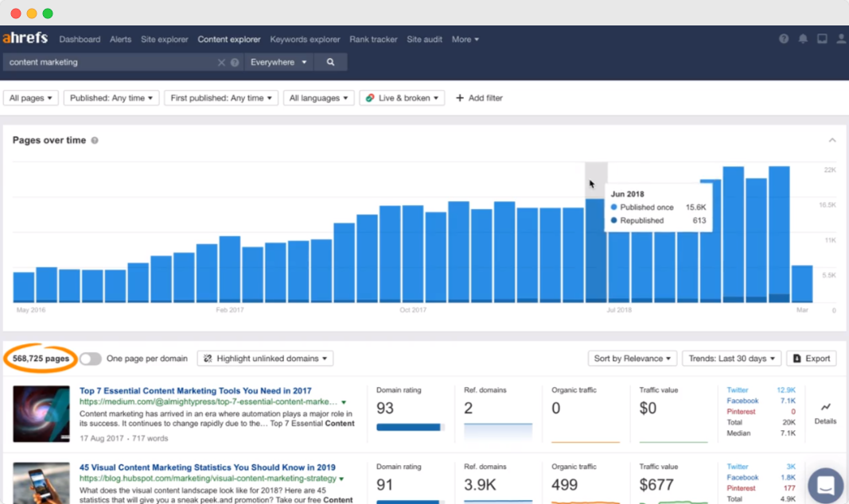This screenshot has width=849, height=504.
Task: Collapse the Pages over time chart
Action: 832,141
